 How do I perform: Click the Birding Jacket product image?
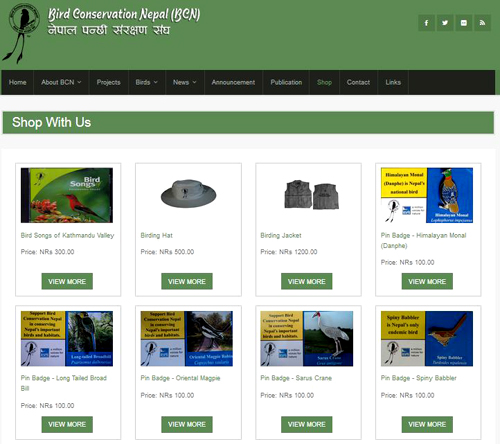pyautogui.click(x=311, y=195)
